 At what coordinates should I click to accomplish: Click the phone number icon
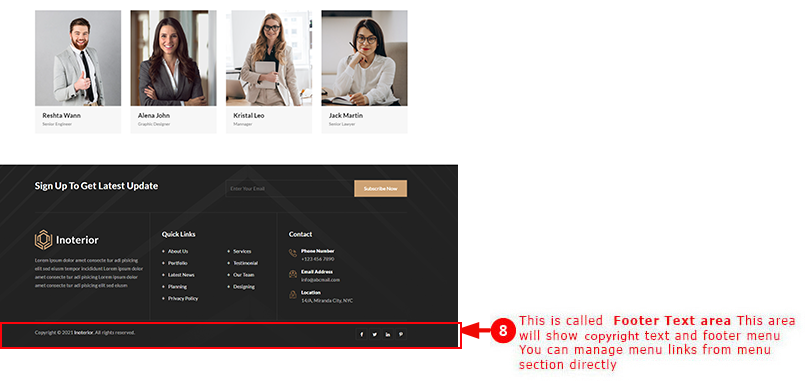tap(293, 253)
